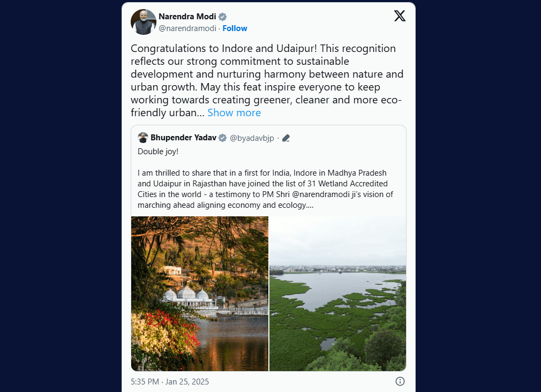Expand tweet with Show more

pyautogui.click(x=234, y=113)
